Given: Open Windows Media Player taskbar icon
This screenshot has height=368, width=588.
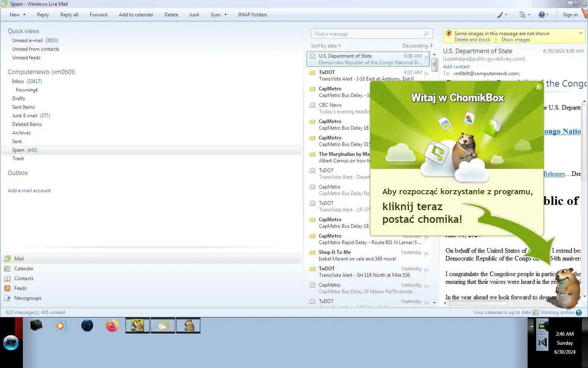Looking at the screenshot, I should point(61,325).
